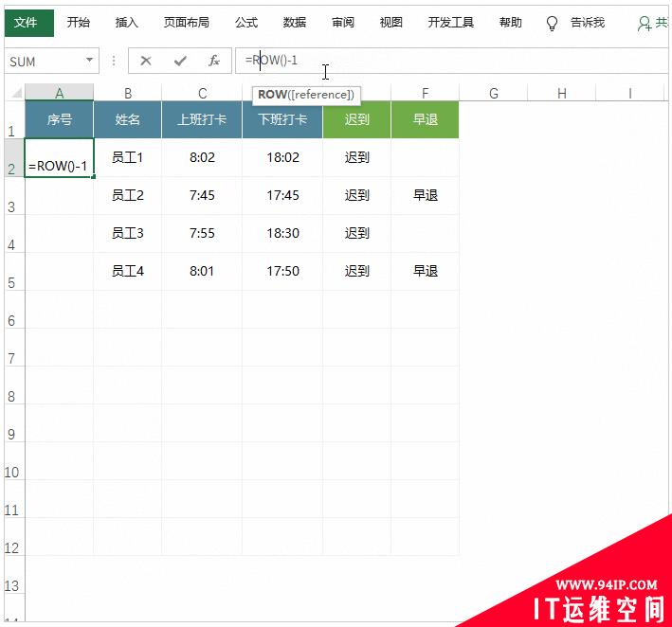Select row 6 header
This screenshot has height=627, width=672.
click(14, 310)
